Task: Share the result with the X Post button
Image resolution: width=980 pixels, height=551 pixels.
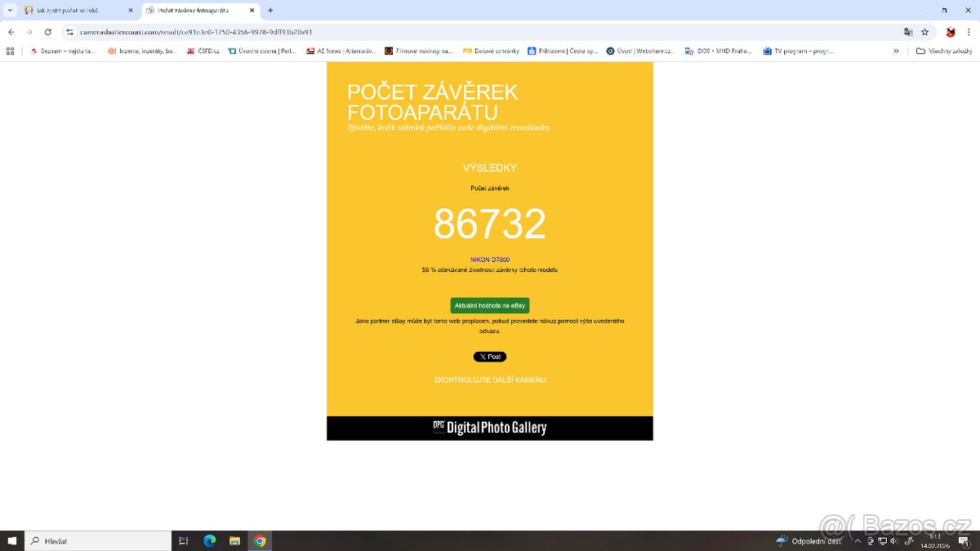Action: coord(490,357)
